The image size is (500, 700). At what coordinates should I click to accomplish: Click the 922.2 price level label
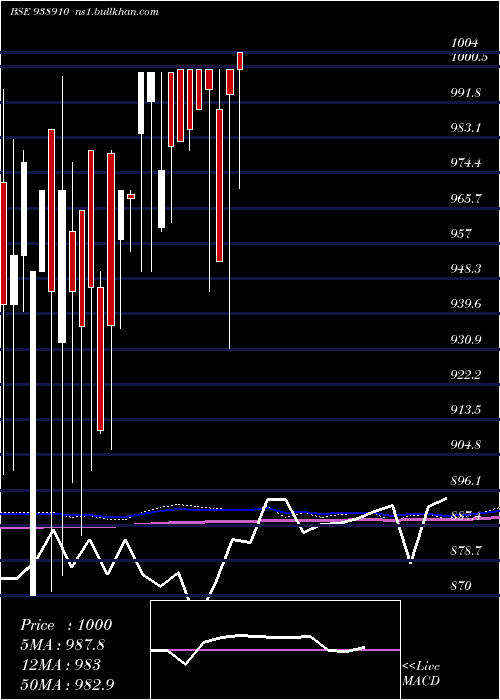466,375
